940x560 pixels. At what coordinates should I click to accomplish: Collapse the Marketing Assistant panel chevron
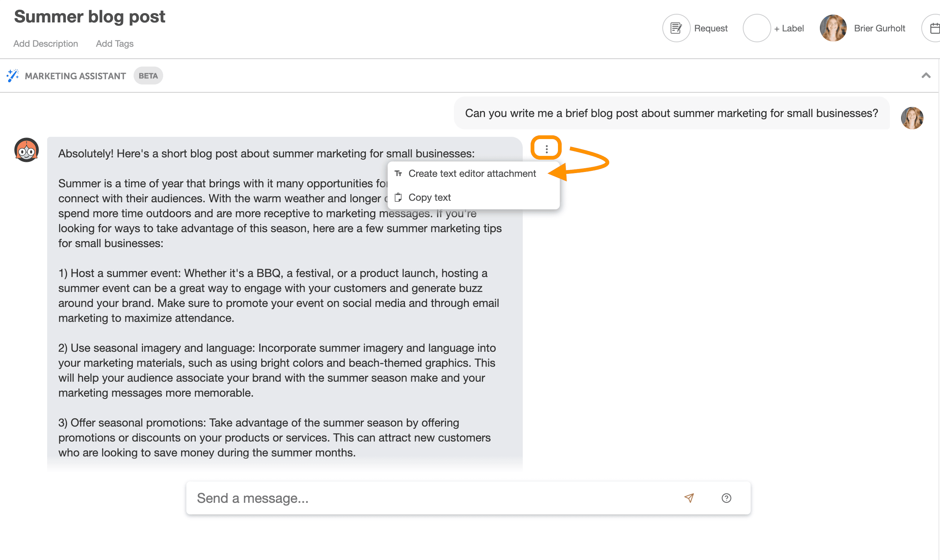(x=926, y=76)
